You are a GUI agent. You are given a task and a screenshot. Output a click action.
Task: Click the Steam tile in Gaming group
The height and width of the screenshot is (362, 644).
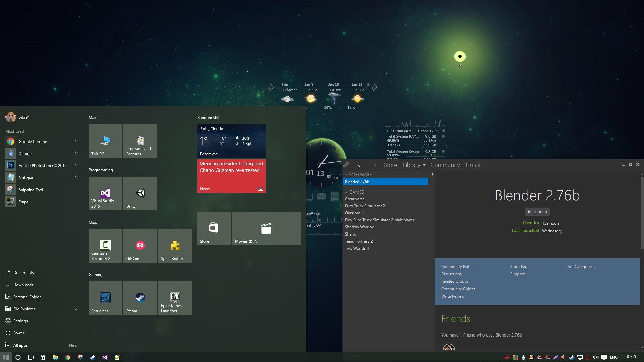click(140, 298)
